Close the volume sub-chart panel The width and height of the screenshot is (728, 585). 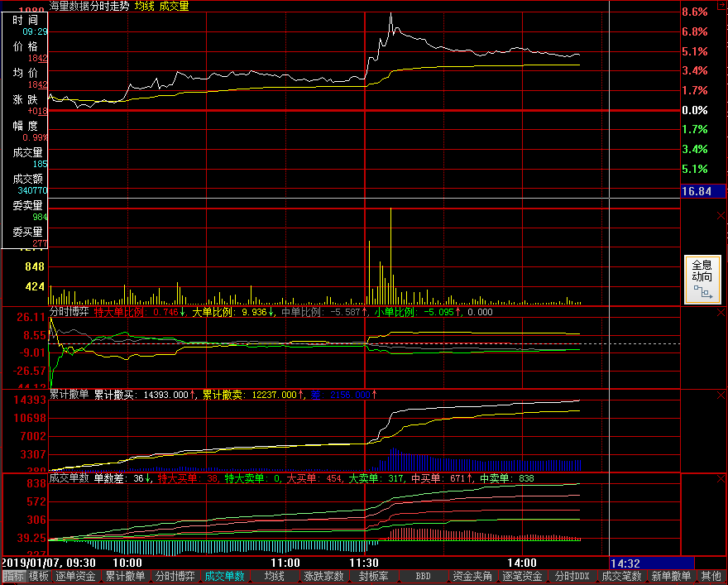pyautogui.click(x=720, y=216)
